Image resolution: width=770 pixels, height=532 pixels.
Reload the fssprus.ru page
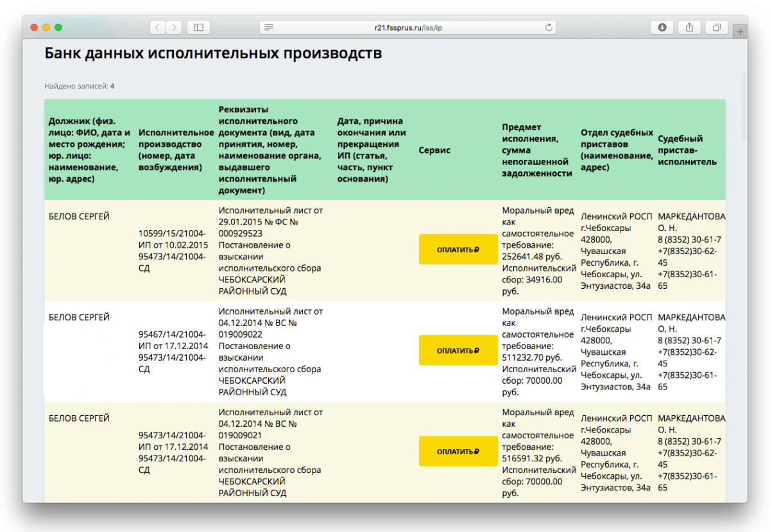tap(549, 28)
